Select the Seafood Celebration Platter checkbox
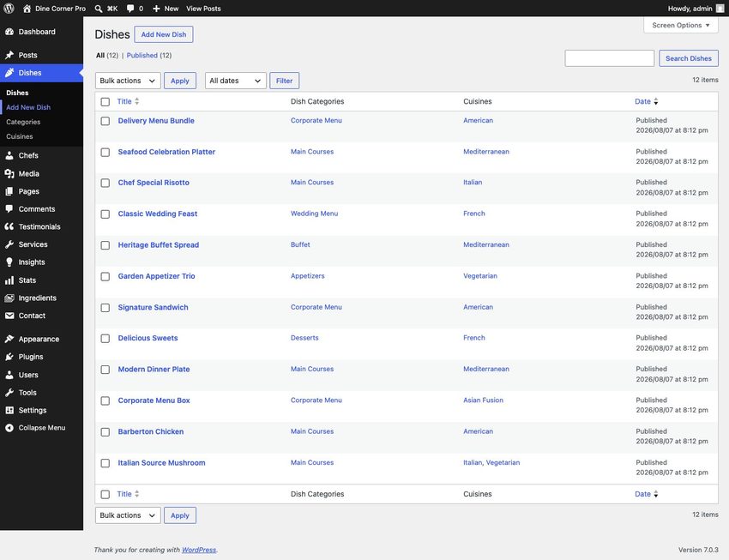 point(105,152)
